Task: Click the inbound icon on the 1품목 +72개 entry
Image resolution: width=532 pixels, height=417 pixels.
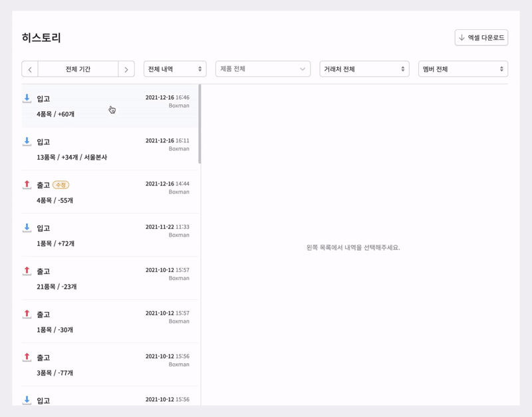Action: [27, 228]
